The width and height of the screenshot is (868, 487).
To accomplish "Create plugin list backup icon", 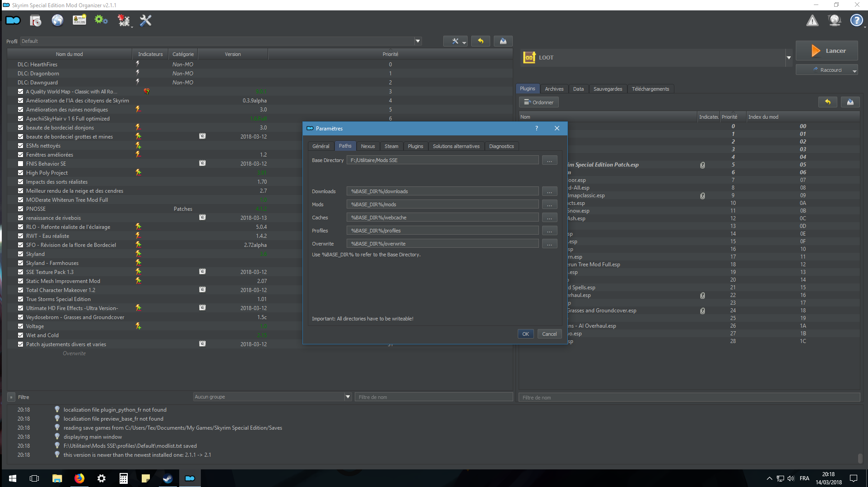I will (850, 102).
